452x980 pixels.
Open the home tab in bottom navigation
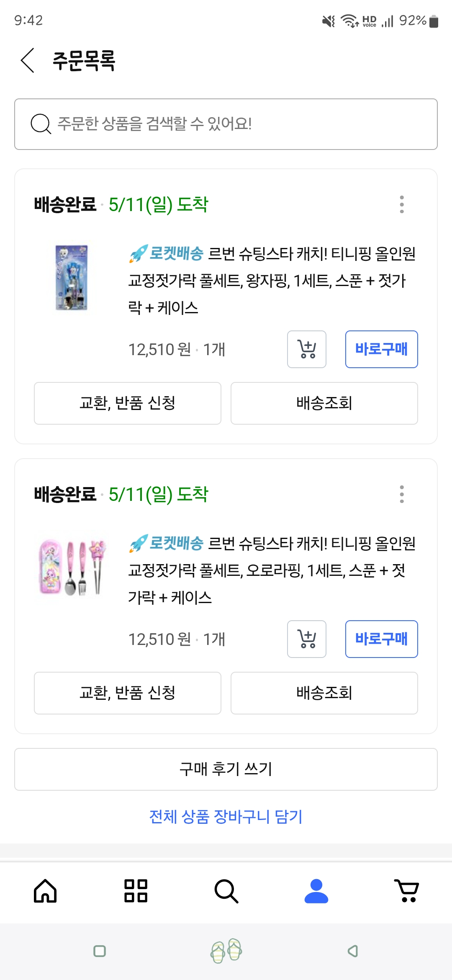(45, 890)
